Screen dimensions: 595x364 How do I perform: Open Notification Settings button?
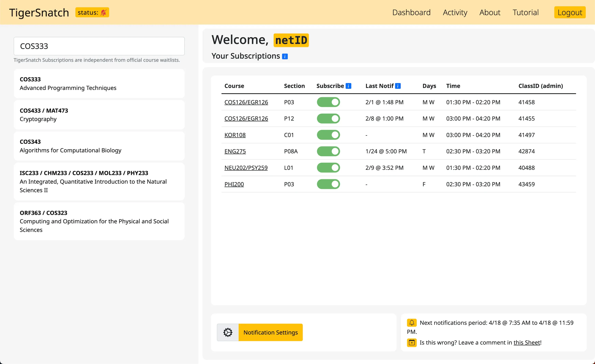[270, 332]
